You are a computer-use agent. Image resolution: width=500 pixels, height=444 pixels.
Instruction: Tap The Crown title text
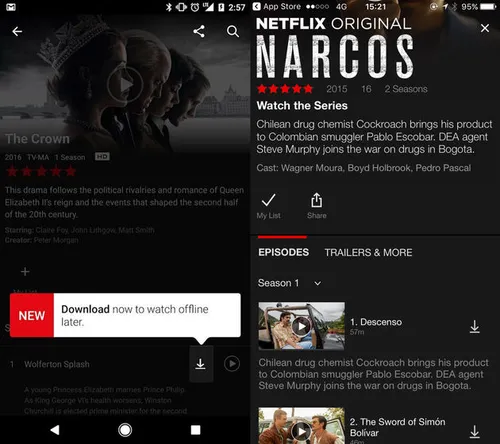[37, 139]
